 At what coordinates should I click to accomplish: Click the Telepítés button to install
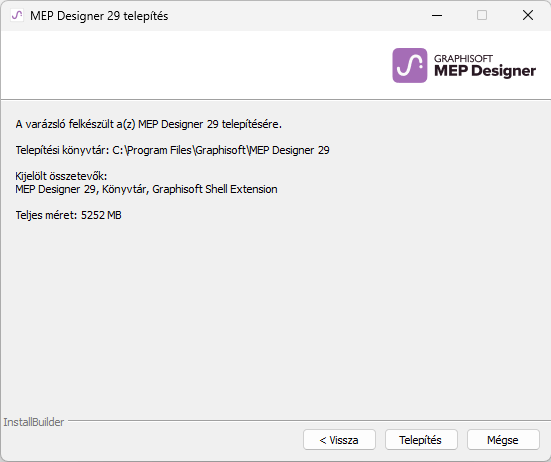tap(421, 440)
